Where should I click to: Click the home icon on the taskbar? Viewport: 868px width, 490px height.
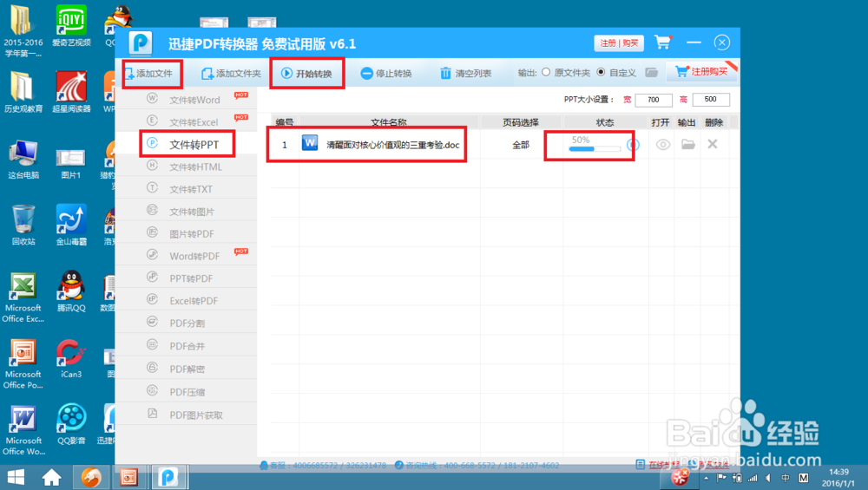pyautogui.click(x=51, y=477)
